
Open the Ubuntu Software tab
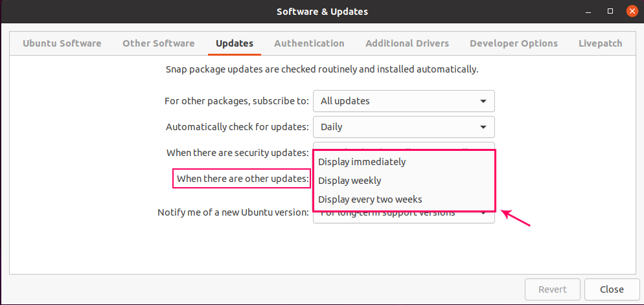62,43
